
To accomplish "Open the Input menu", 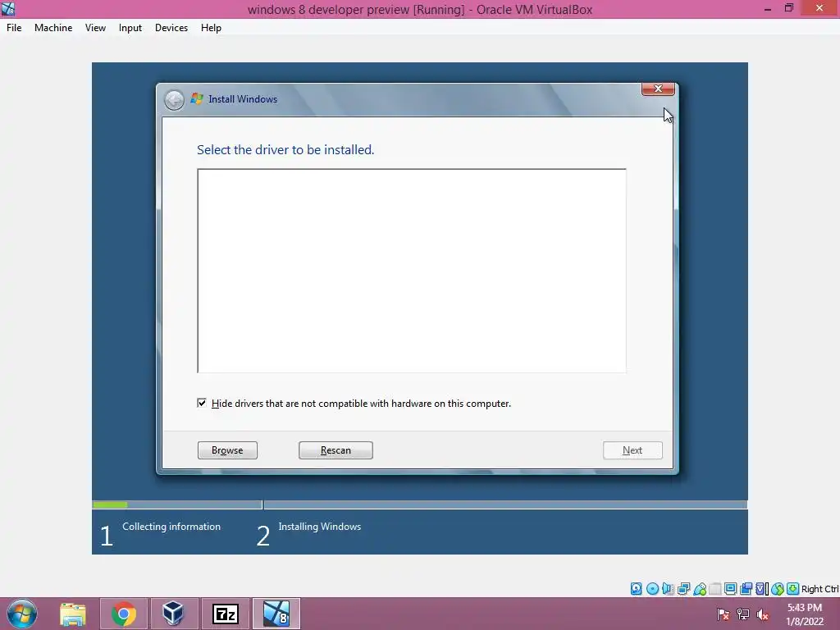I will (130, 28).
